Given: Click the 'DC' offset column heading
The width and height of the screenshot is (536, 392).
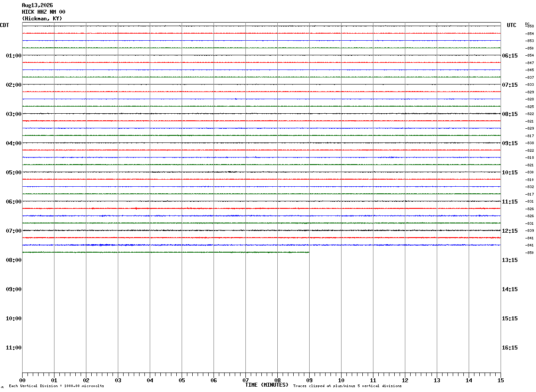Looking at the screenshot, I should [527, 24].
